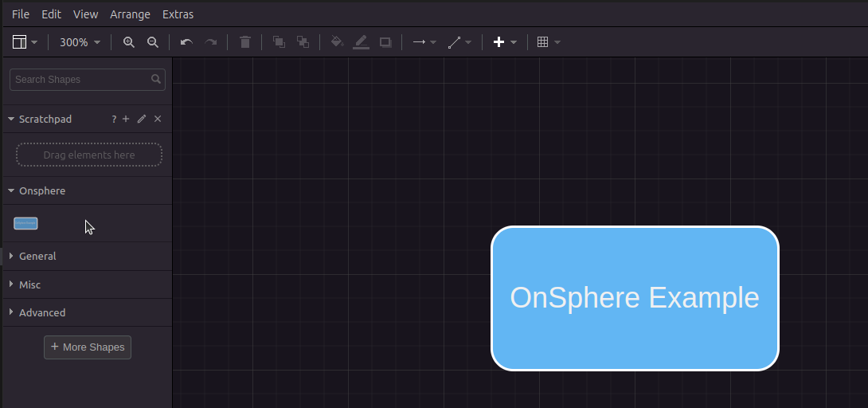868x408 pixels.
Task: Click the Insert plus icon
Action: pos(499,42)
